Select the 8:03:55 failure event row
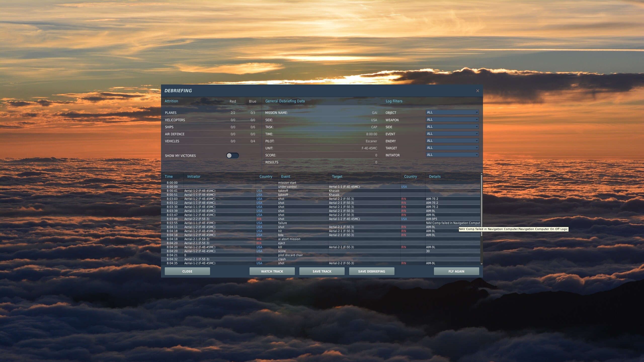This screenshot has width=644, height=362. pos(321,223)
